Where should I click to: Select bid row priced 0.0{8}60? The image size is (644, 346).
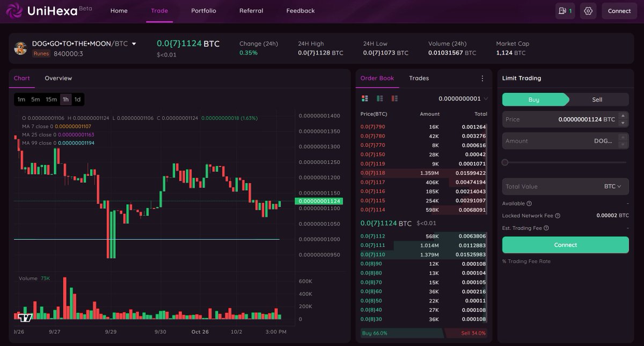(x=423, y=291)
